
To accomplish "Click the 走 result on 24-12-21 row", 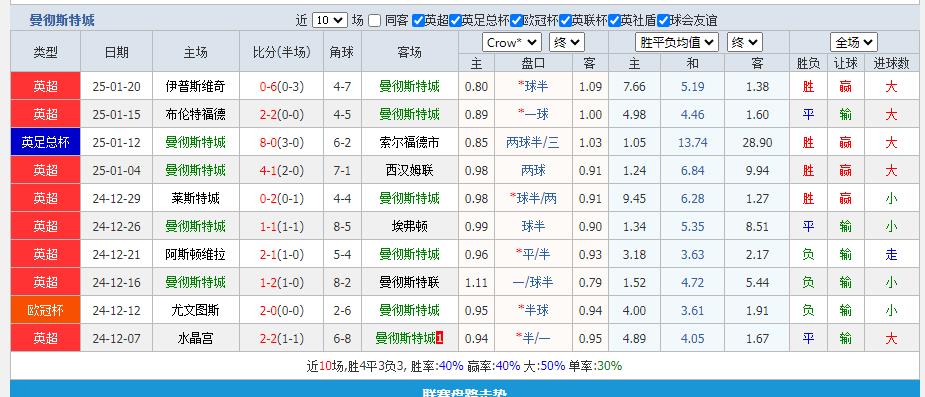I will pos(891,255).
